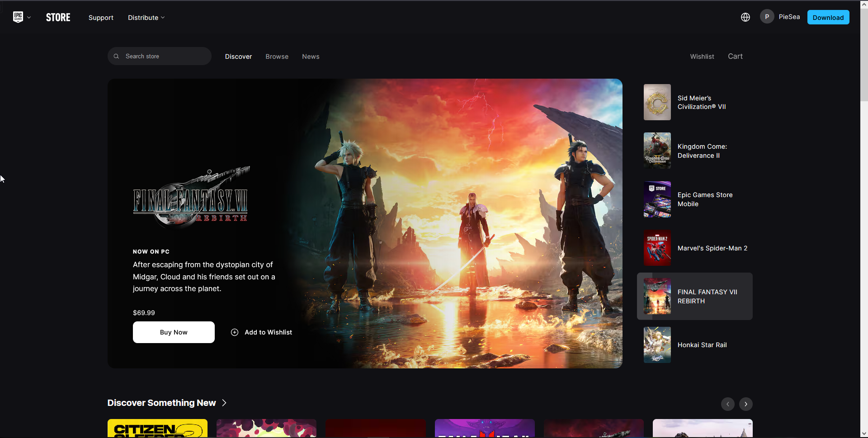Select Marvel's Spider-Man 2 title
Image resolution: width=868 pixels, height=438 pixels.
tap(712, 248)
